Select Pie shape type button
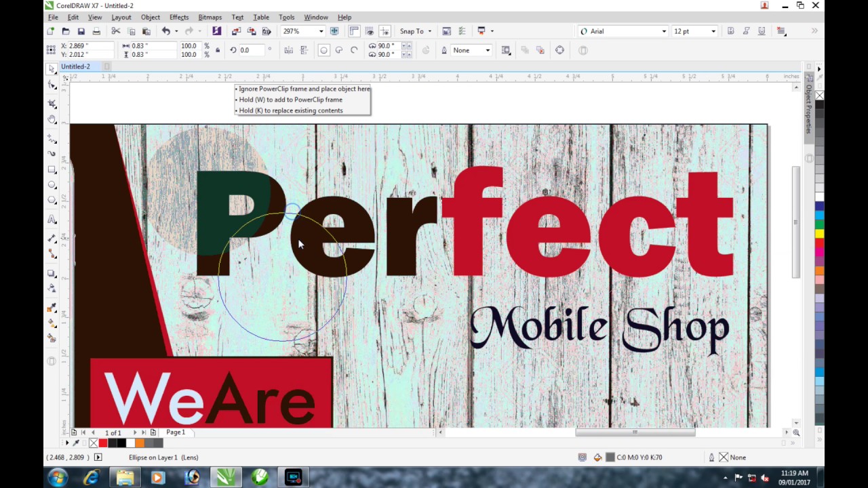The image size is (868, 488). tap(339, 50)
